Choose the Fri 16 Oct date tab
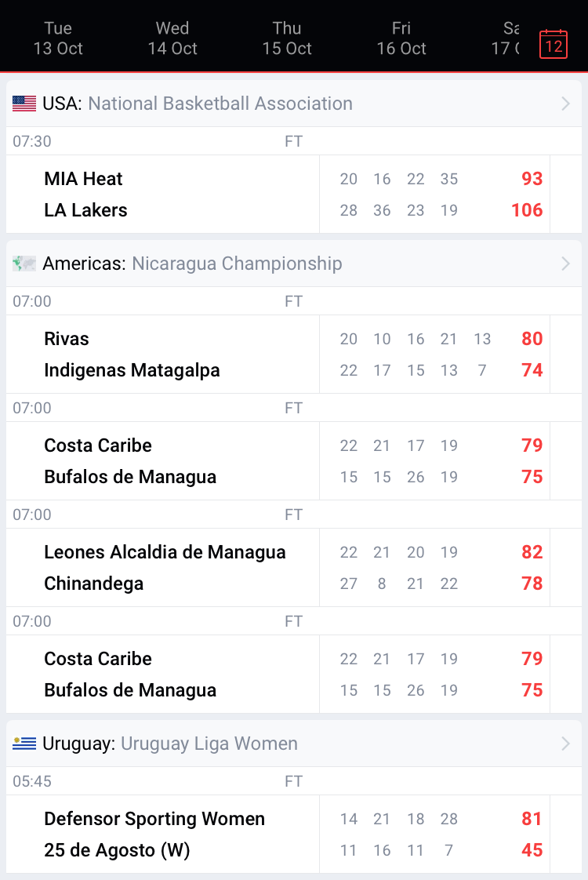This screenshot has width=588, height=880. click(x=401, y=38)
